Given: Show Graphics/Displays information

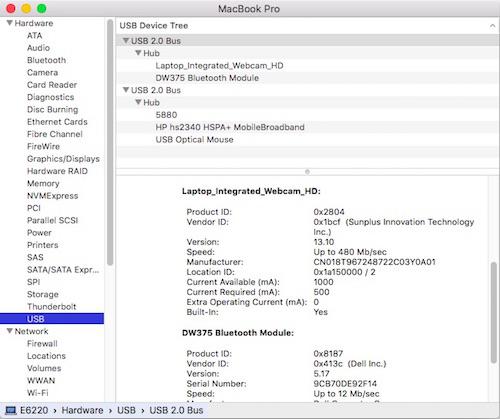Looking at the screenshot, I should point(63,159).
